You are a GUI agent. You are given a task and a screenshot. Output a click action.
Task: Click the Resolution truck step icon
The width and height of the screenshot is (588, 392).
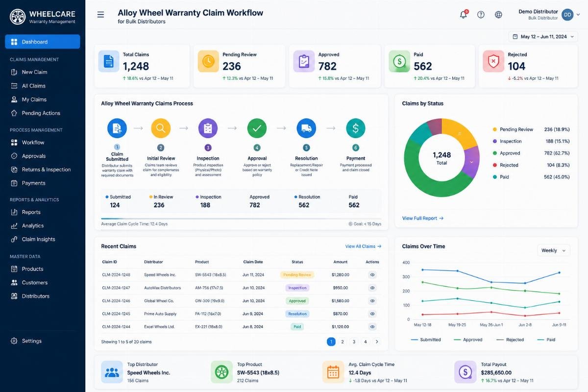click(306, 128)
